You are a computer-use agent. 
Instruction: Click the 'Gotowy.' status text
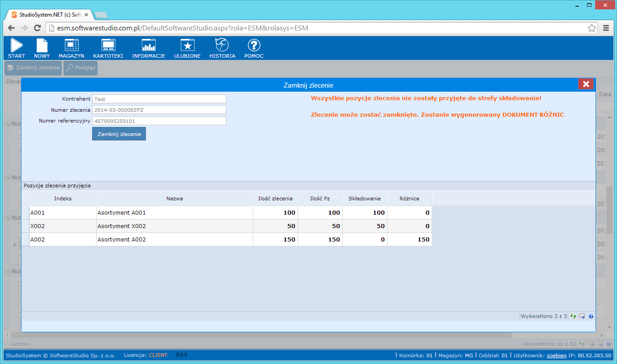[x=21, y=344]
